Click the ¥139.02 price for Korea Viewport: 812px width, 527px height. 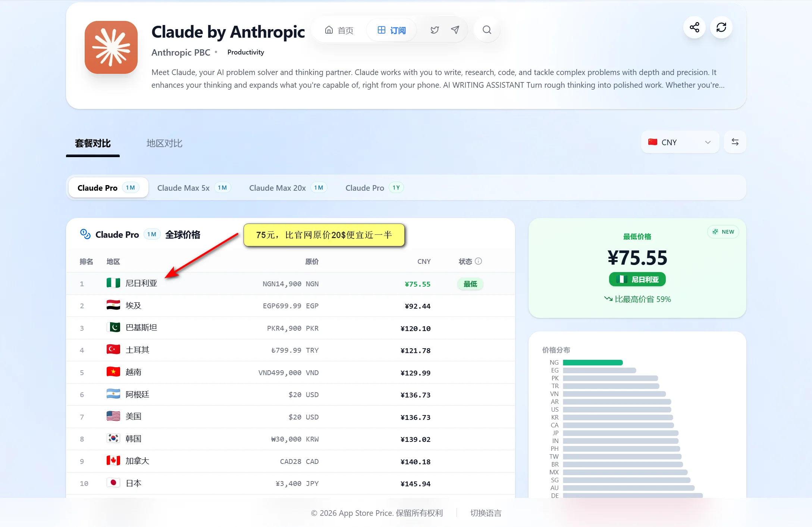[416, 439]
